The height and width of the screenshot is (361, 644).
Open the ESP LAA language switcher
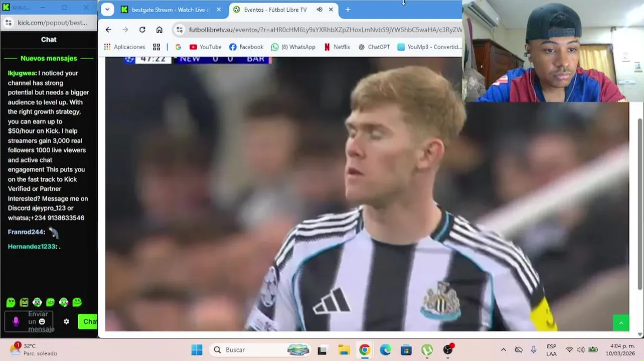point(551,350)
